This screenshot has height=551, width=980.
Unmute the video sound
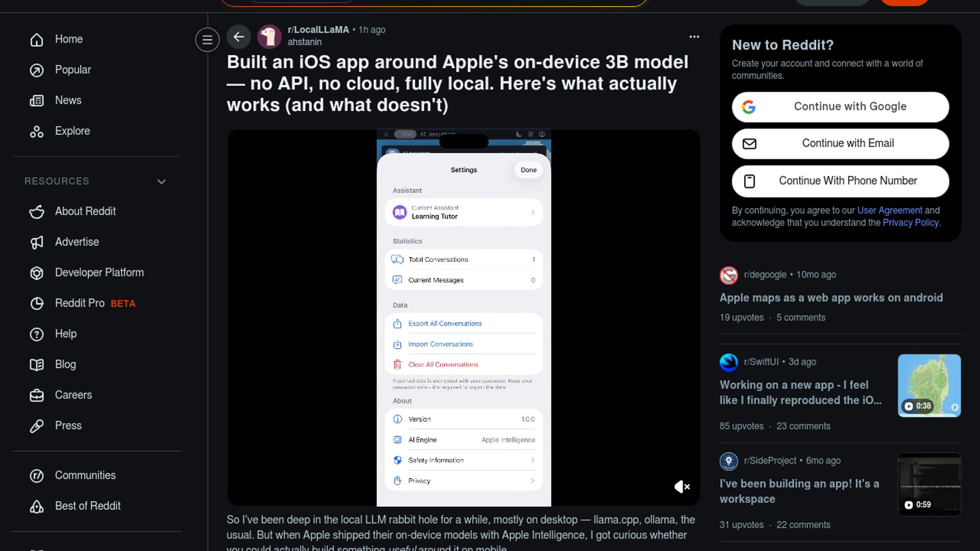682,487
